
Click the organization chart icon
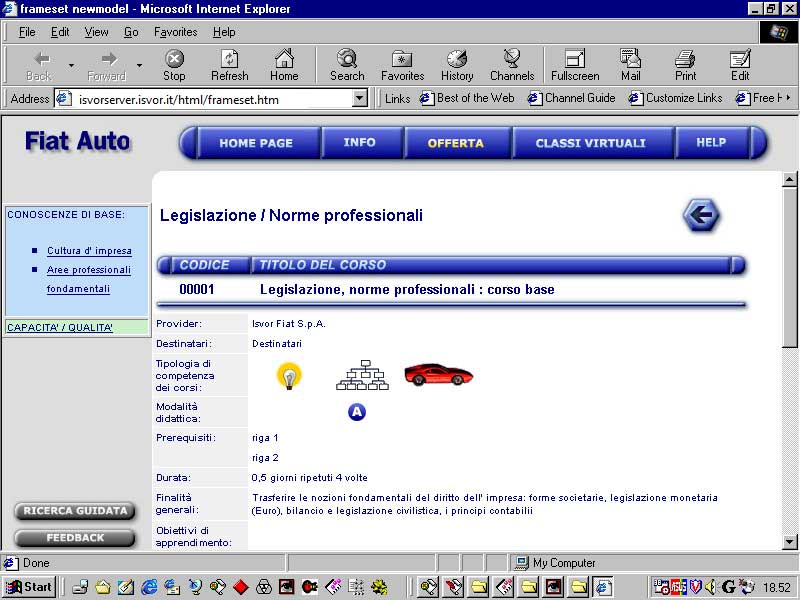click(x=362, y=375)
